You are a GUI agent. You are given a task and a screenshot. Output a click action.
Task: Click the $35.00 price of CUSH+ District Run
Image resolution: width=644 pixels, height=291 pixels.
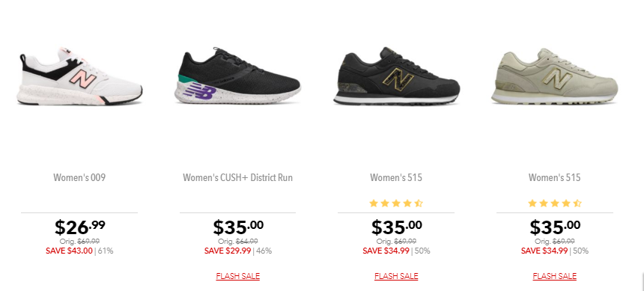pyautogui.click(x=238, y=227)
